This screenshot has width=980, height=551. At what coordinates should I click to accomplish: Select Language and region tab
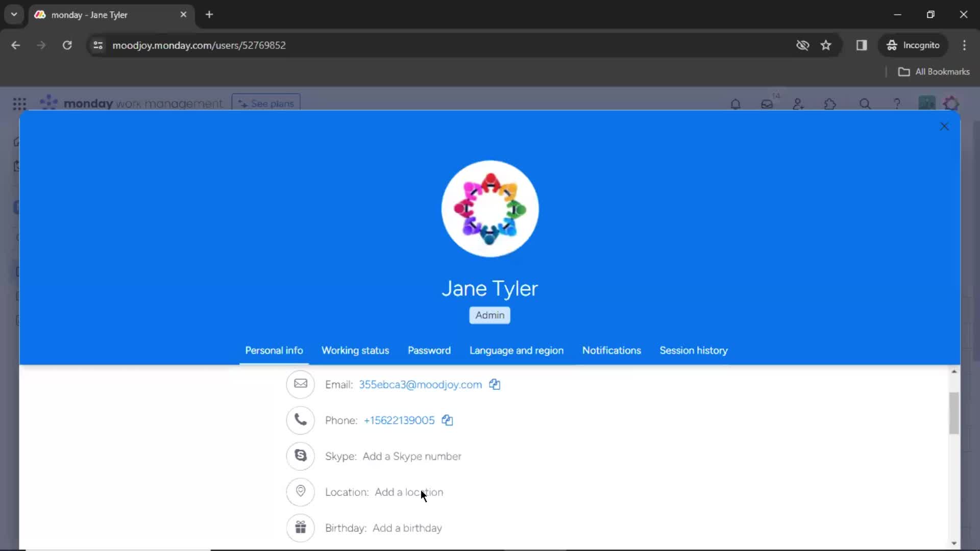pos(517,350)
